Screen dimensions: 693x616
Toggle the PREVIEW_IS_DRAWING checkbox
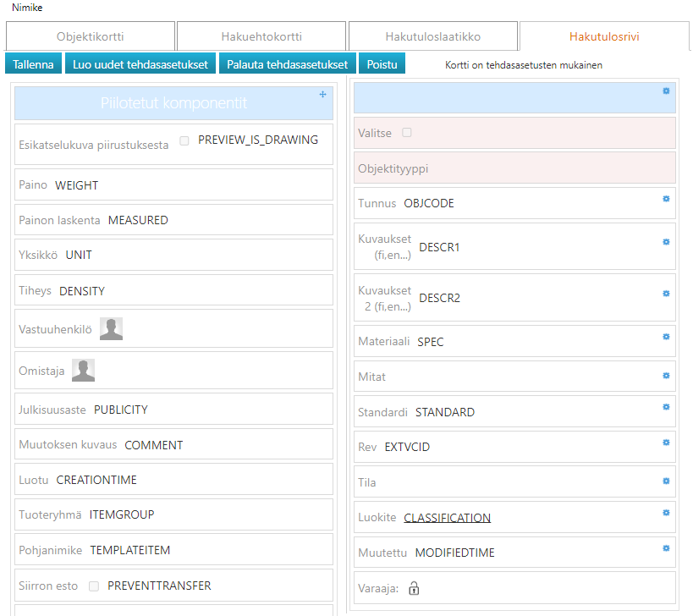click(184, 140)
